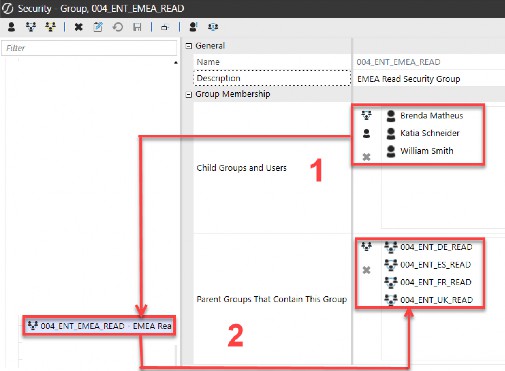The width and height of the screenshot is (505, 371).
Task: Click the Delete Selected Item toolbar icon
Action: [79, 27]
